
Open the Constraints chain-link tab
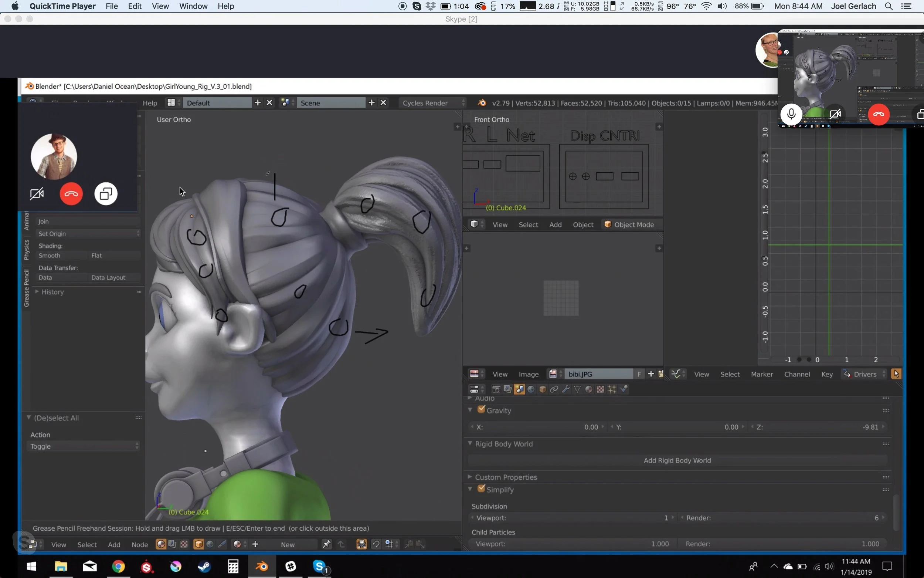pos(554,389)
